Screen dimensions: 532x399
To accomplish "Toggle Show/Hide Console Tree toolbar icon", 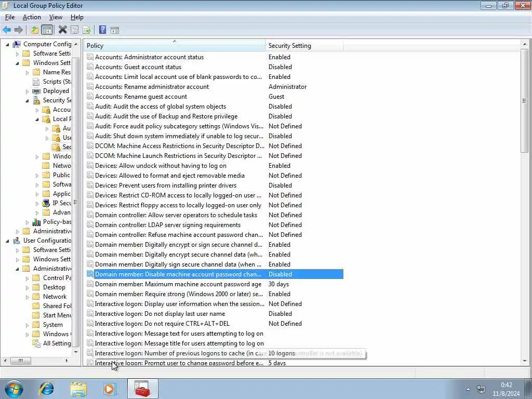I will [47, 30].
